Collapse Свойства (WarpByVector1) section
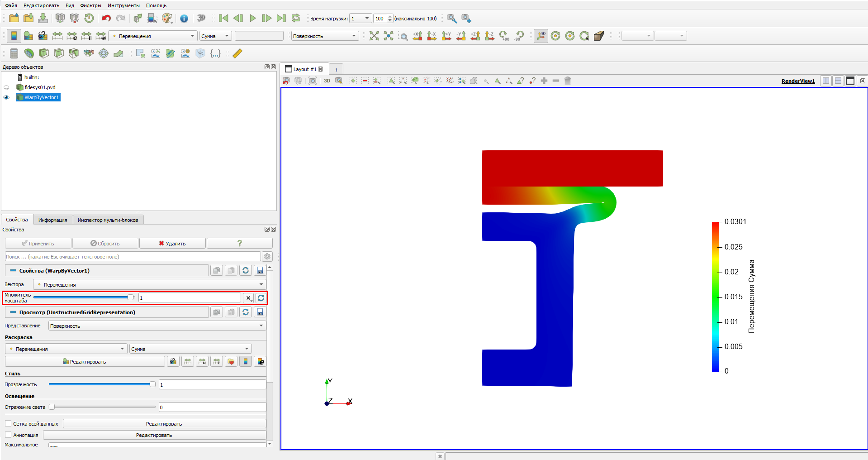 pyautogui.click(x=14, y=270)
